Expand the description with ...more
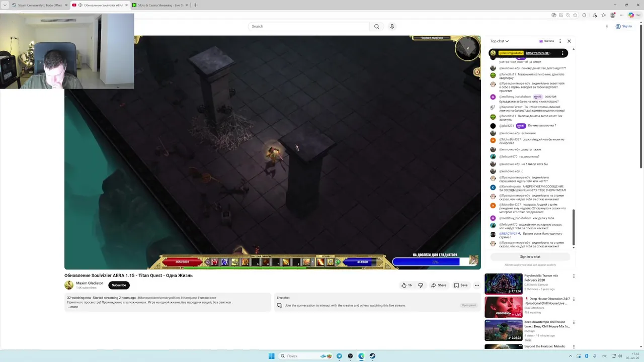This screenshot has width=644, height=362. [x=73, y=307]
